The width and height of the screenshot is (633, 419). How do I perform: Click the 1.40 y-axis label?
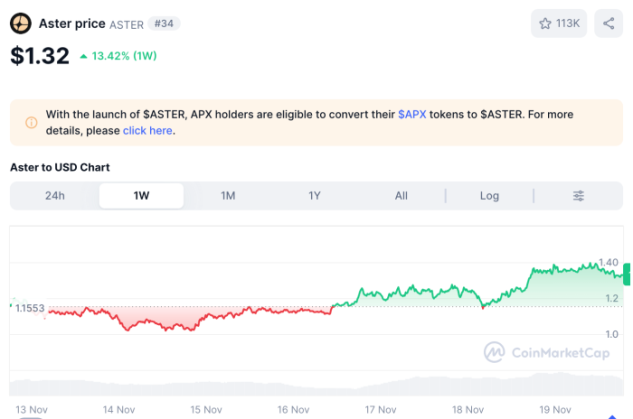pos(608,262)
